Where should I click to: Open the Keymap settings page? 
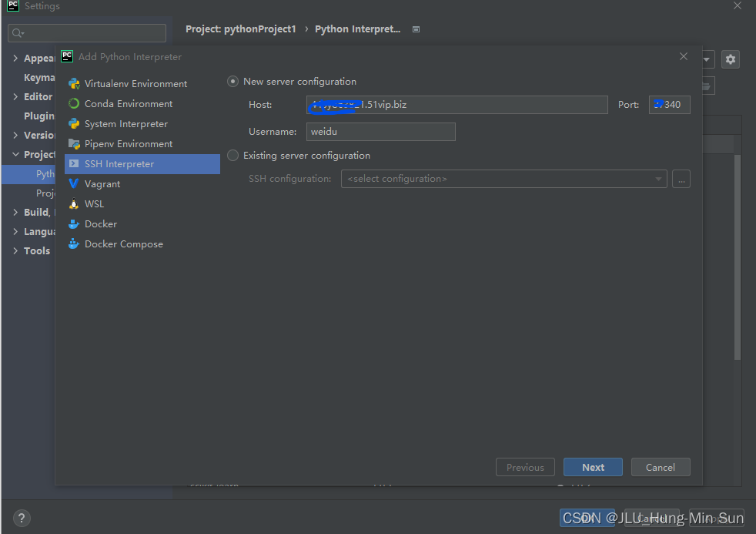pos(39,78)
